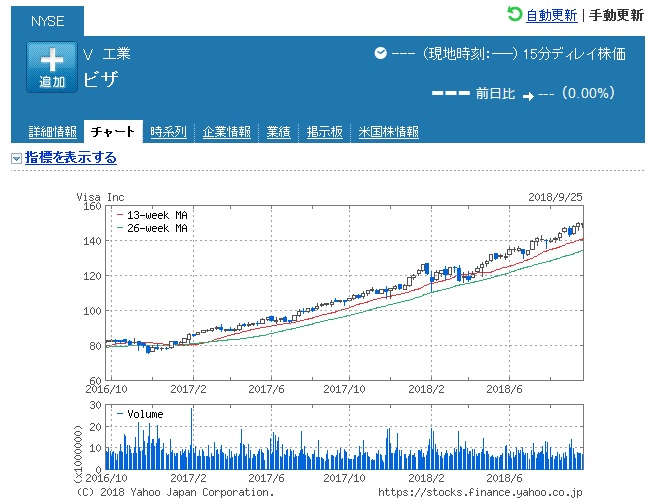Open the 掲示板 tab
Viewport: 652px width, 504px height.
[x=325, y=132]
